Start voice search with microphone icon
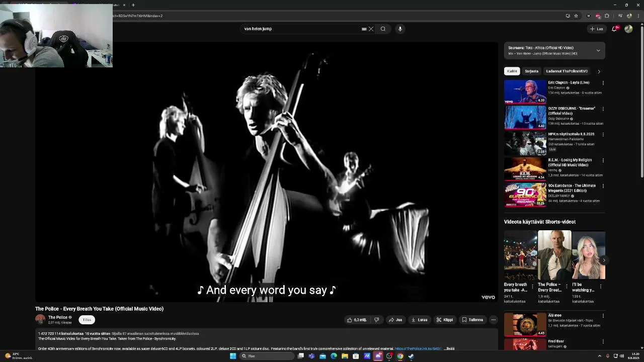This screenshot has height=362, width=644. click(400, 29)
